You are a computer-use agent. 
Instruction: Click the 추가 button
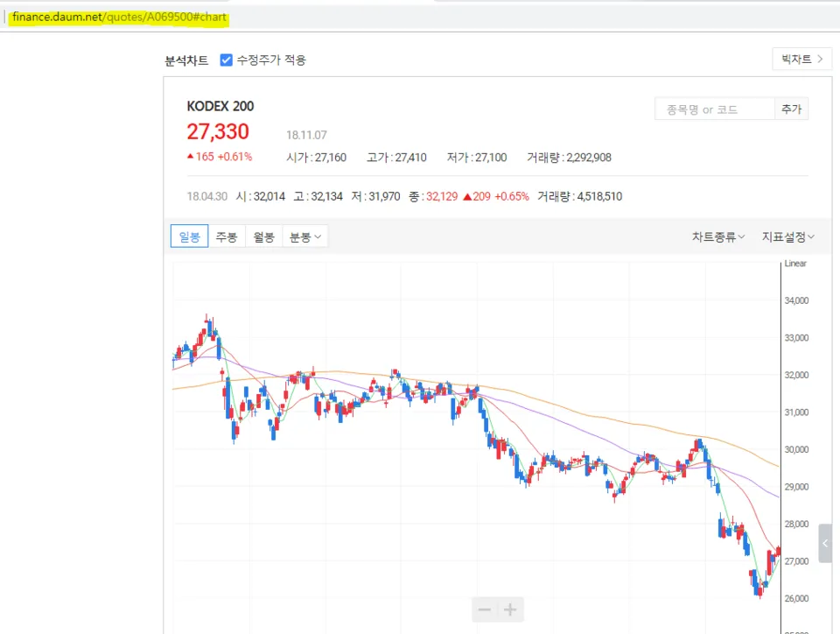click(791, 109)
